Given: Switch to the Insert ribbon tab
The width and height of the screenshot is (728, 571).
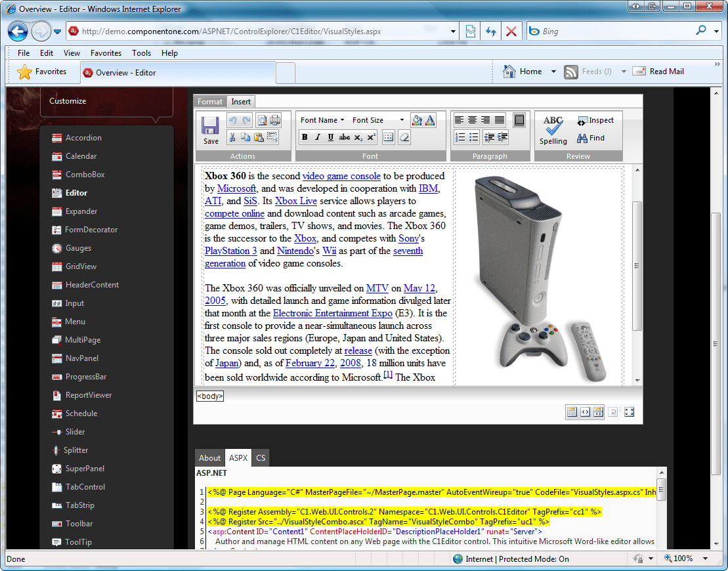Looking at the screenshot, I should (240, 101).
